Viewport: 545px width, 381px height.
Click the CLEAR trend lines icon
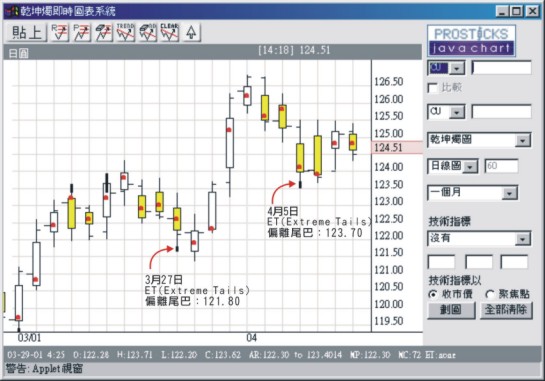tap(169, 33)
